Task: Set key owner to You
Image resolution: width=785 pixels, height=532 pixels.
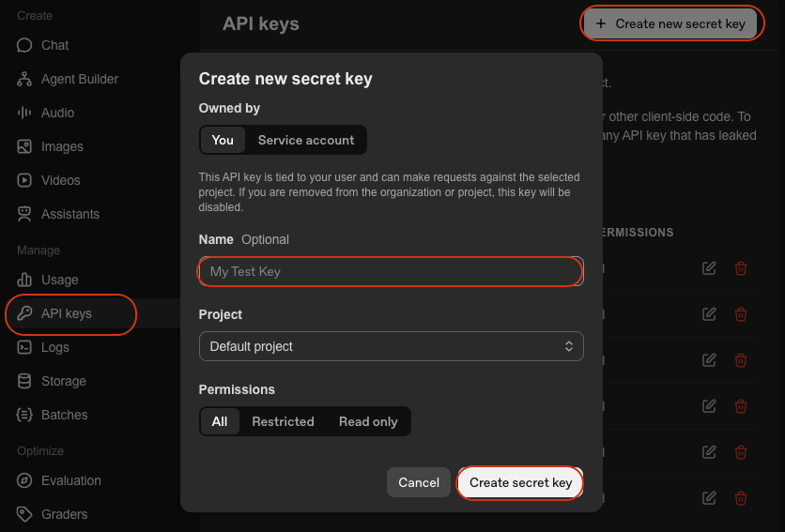Action: [x=223, y=140]
